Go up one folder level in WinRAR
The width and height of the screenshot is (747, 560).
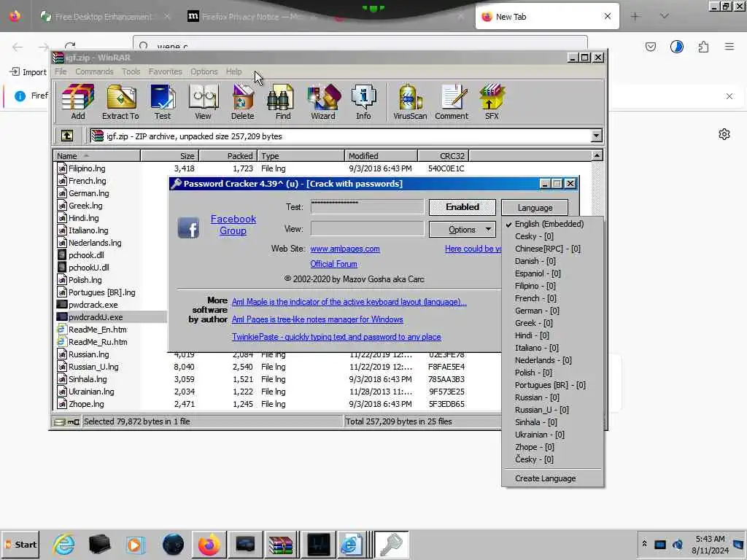click(67, 136)
